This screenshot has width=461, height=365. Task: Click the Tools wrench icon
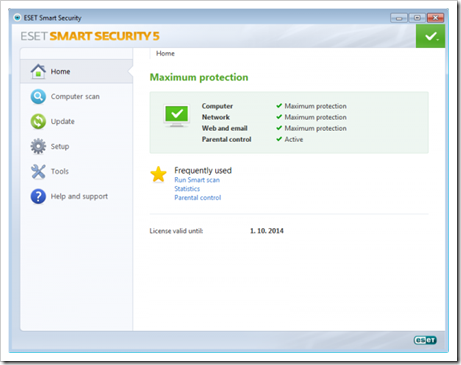coord(38,171)
